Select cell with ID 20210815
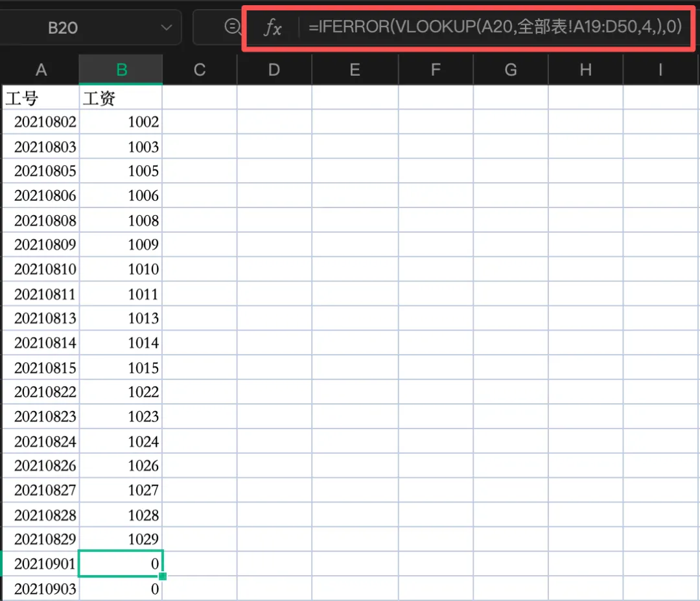Screen dimensions: 700x601 coord(41,368)
